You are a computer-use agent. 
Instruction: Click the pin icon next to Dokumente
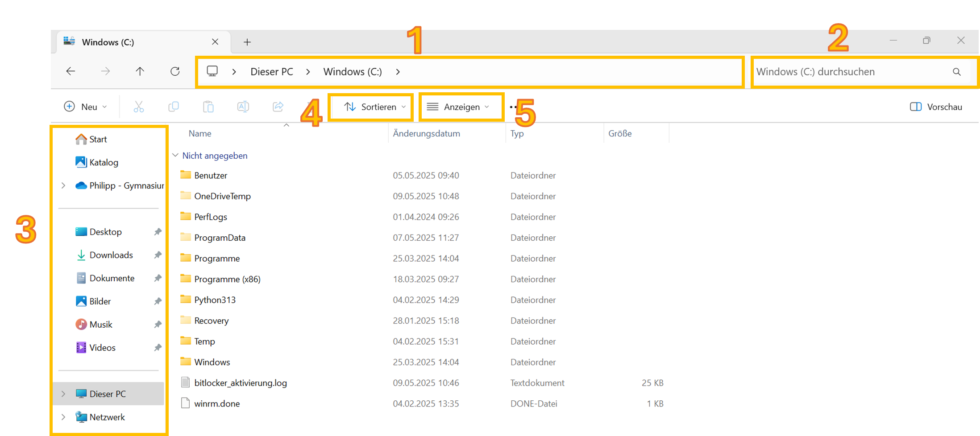(158, 278)
